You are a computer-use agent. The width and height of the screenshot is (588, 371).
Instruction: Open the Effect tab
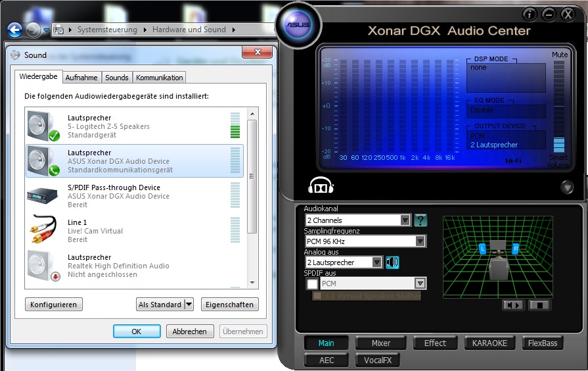[435, 343]
